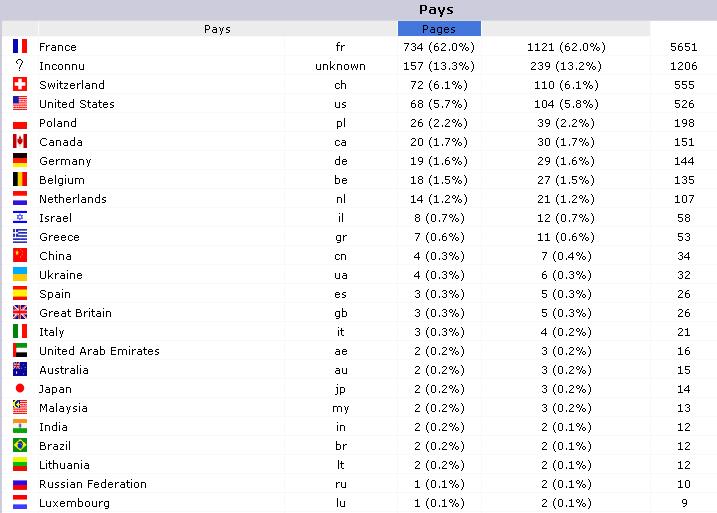The height and width of the screenshot is (513, 717).
Task: Click the United States flag icon
Action: coord(20,103)
